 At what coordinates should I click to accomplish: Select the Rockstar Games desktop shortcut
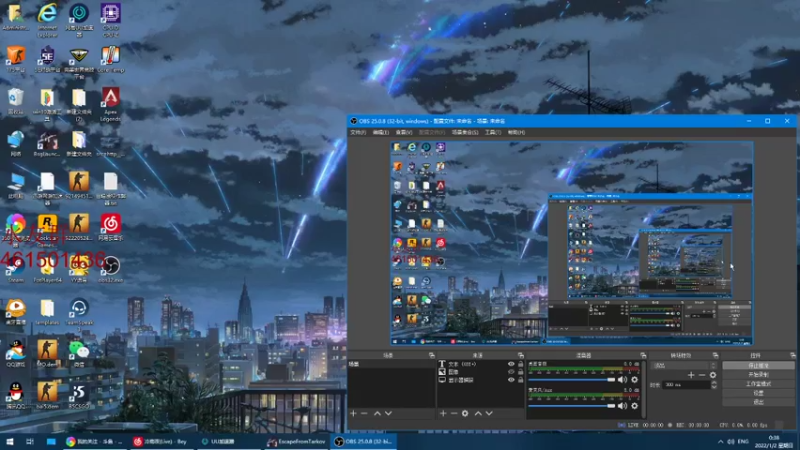click(47, 231)
